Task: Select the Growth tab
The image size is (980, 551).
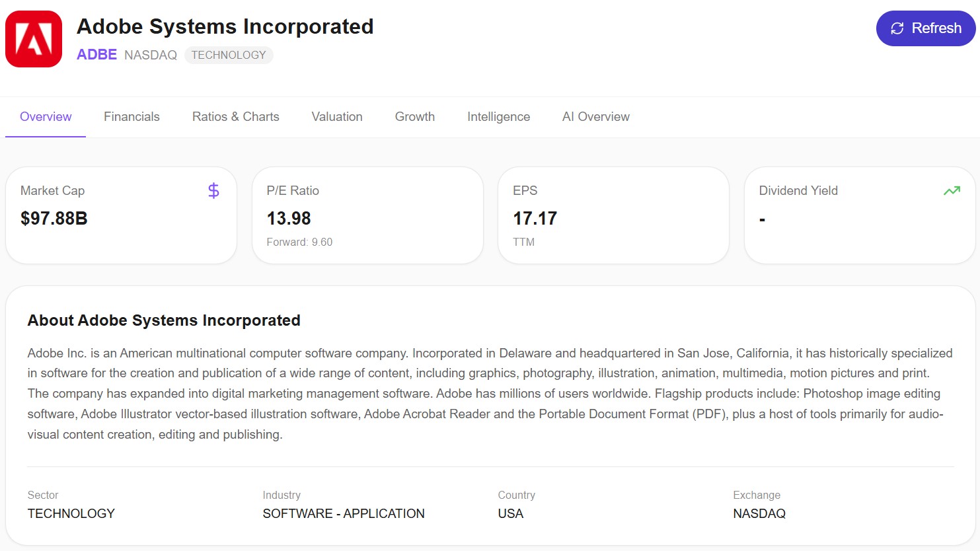Action: pyautogui.click(x=414, y=117)
